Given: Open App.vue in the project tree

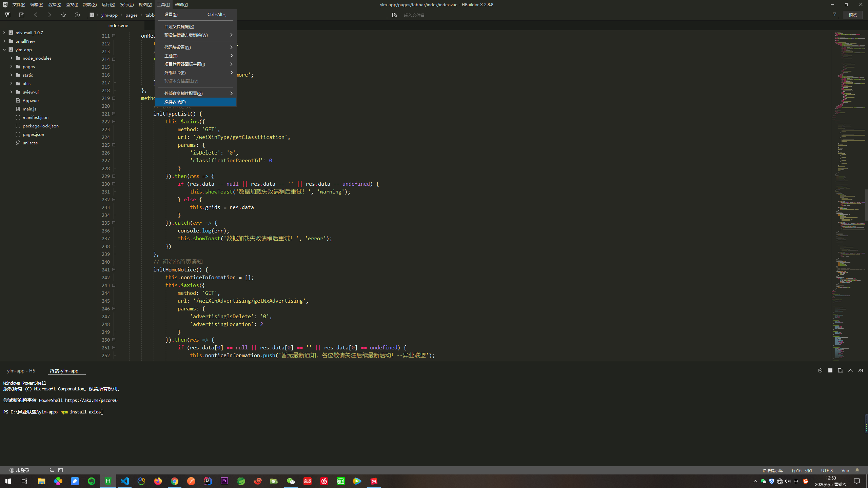Looking at the screenshot, I should pyautogui.click(x=31, y=100).
